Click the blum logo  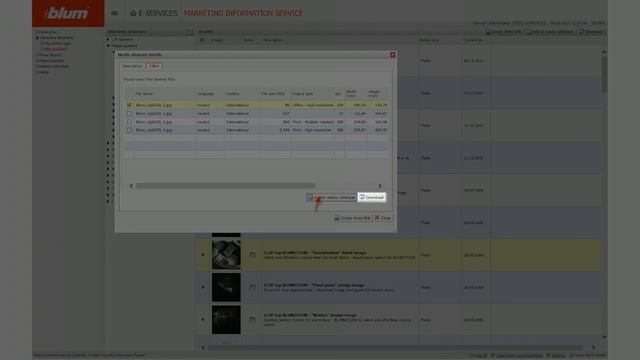(68, 13)
